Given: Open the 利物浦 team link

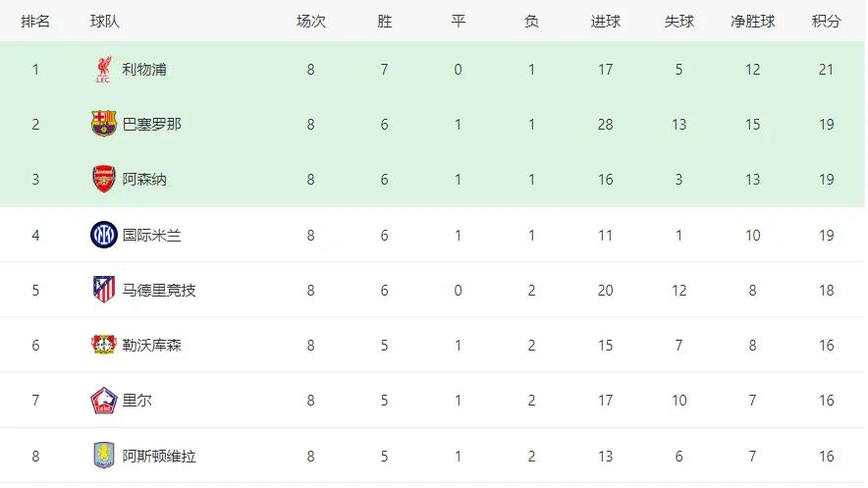Looking at the screenshot, I should (x=144, y=69).
